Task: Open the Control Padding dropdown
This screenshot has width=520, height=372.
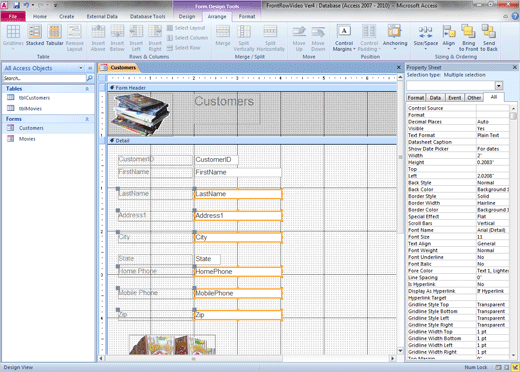Action: pyautogui.click(x=369, y=38)
